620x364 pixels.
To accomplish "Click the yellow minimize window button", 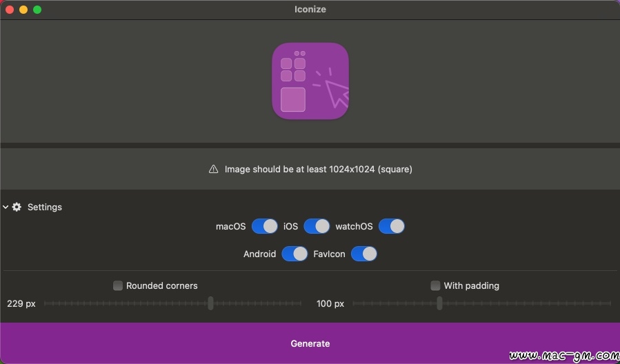I will (23, 10).
